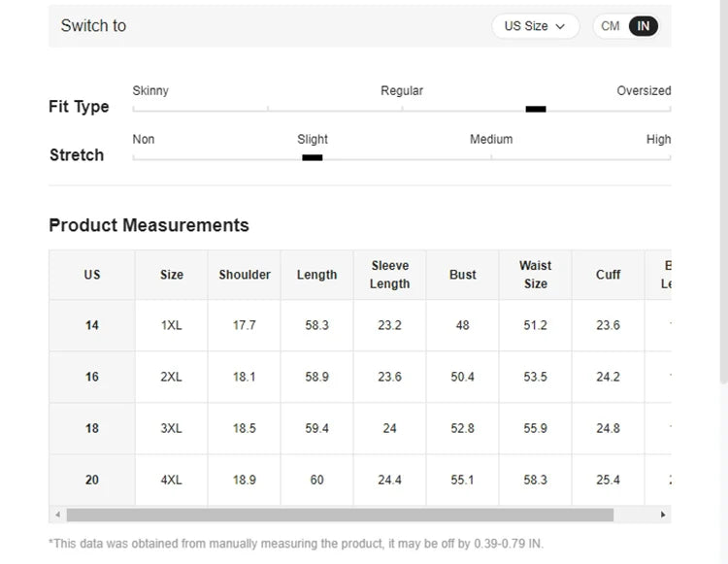Click the Shoulder column header
The image size is (728, 564).
coord(245,275)
